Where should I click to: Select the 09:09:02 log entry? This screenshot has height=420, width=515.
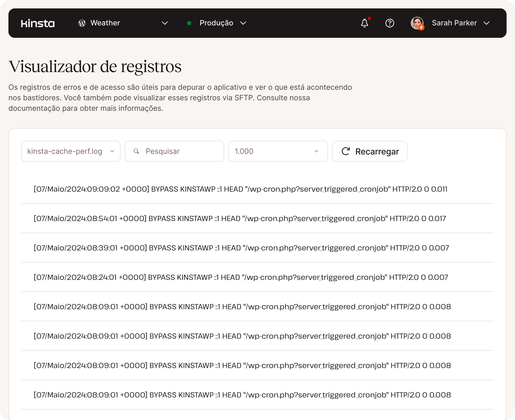240,189
